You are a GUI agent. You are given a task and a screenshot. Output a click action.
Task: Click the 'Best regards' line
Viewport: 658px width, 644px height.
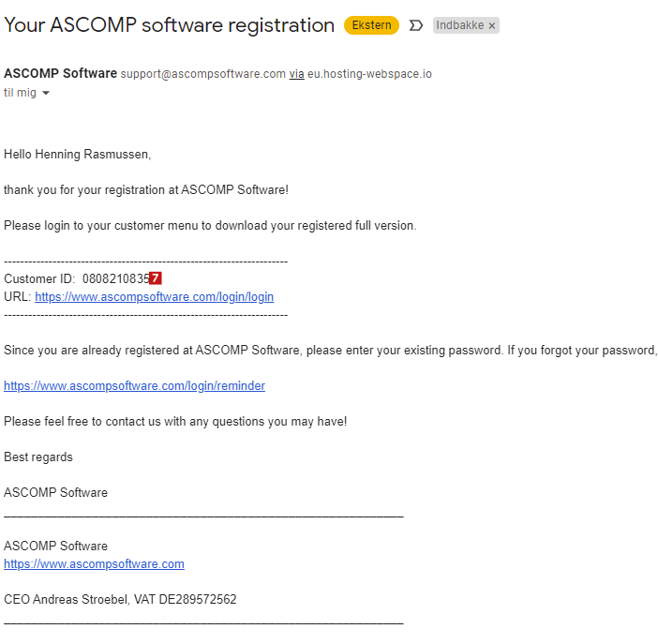click(38, 457)
